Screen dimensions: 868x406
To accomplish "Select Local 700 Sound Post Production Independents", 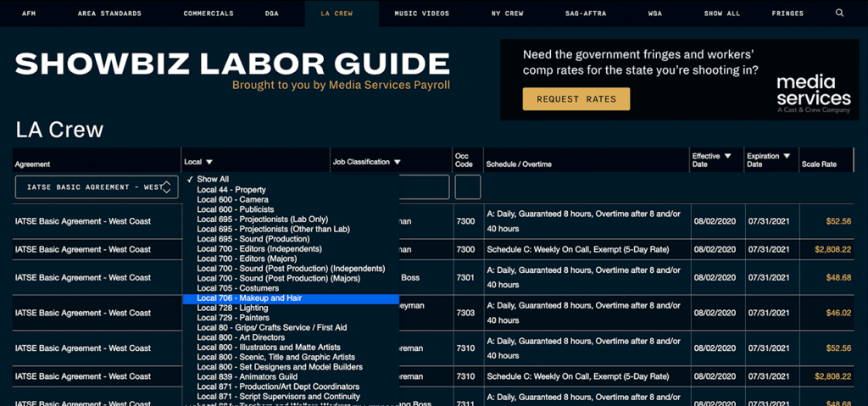I will [x=291, y=268].
